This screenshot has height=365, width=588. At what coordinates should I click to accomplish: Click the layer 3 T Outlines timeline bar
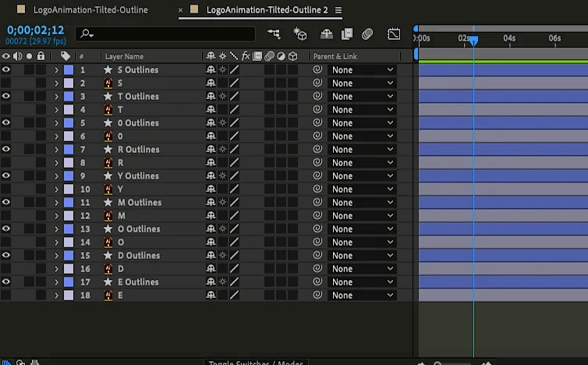[x=503, y=96]
